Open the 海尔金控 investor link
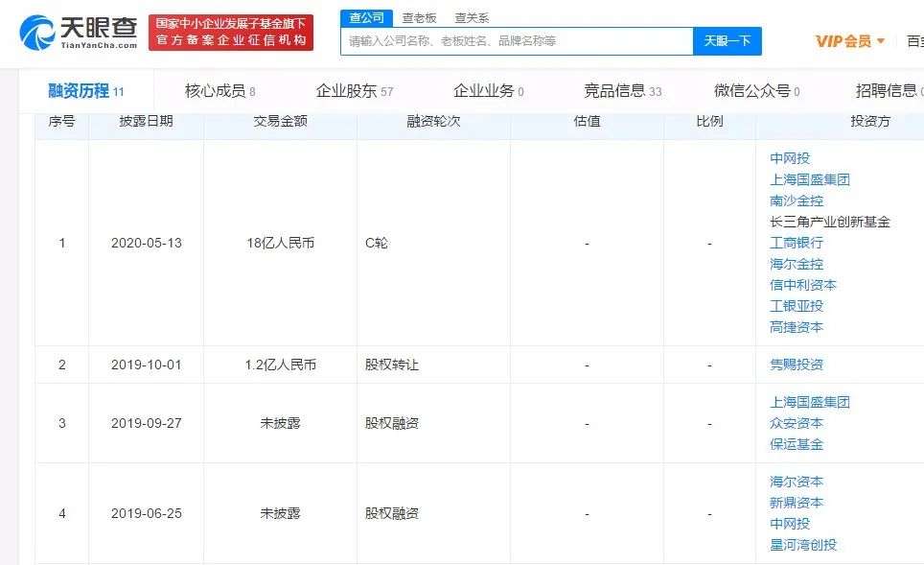 [797, 264]
